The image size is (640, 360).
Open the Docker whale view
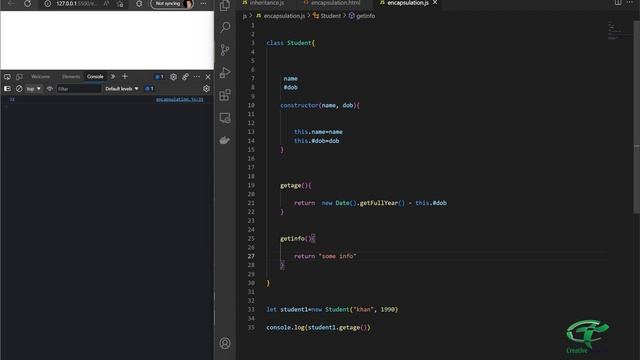(x=225, y=140)
